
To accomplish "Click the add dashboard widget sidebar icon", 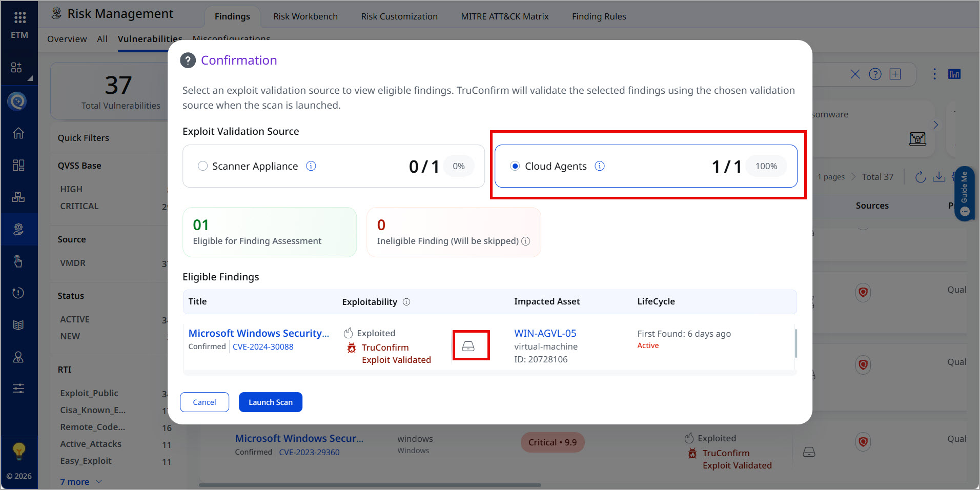I will 16,68.
